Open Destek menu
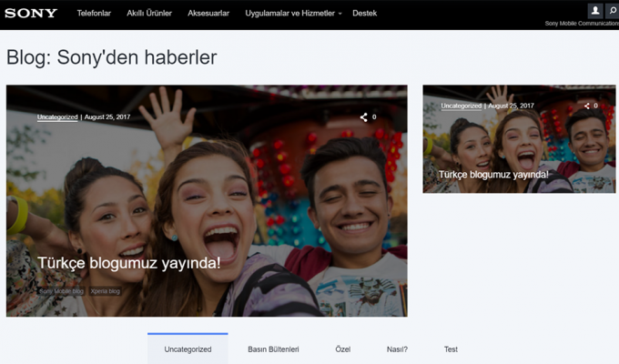Image resolution: width=619 pixels, height=364 pixels. pos(365,13)
